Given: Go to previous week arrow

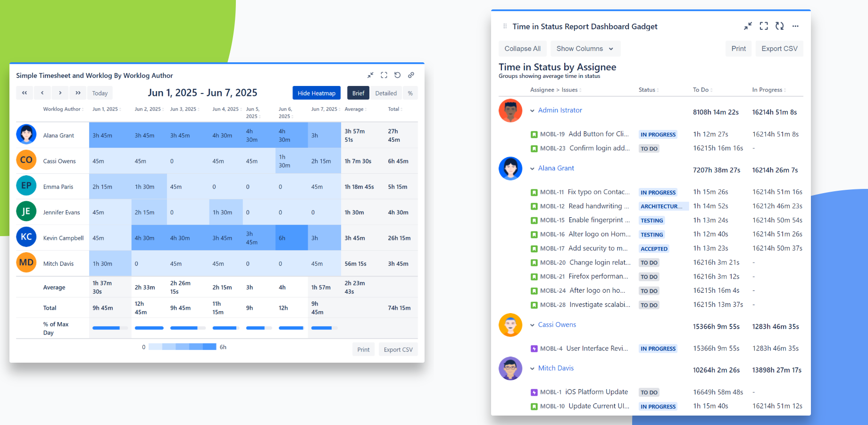Looking at the screenshot, I should [42, 93].
